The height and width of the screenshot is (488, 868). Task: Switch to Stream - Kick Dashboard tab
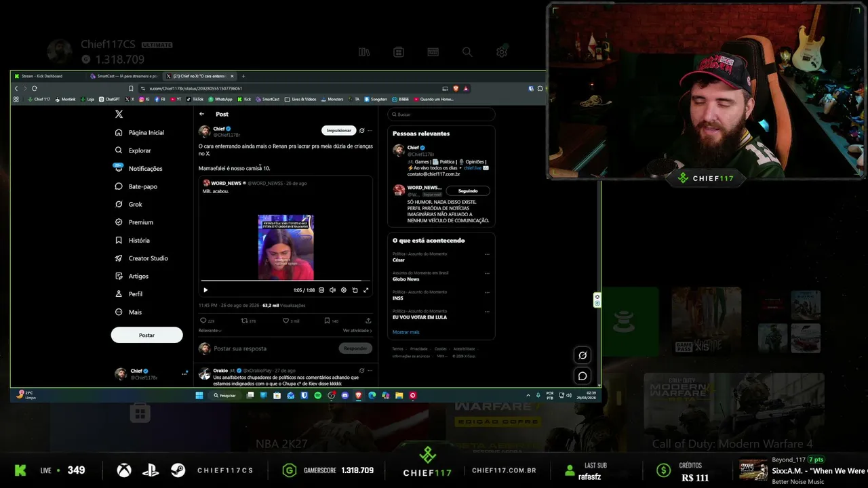tap(47, 76)
